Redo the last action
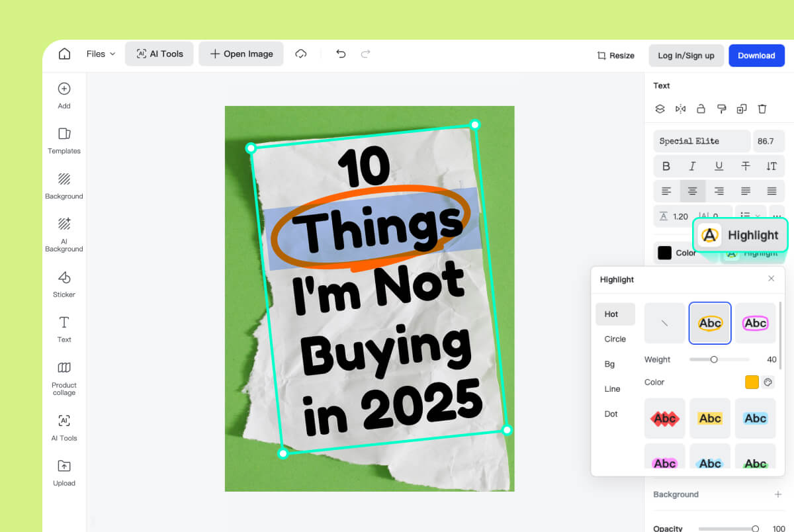Screen dimensions: 794x532 pyautogui.click(x=365, y=54)
